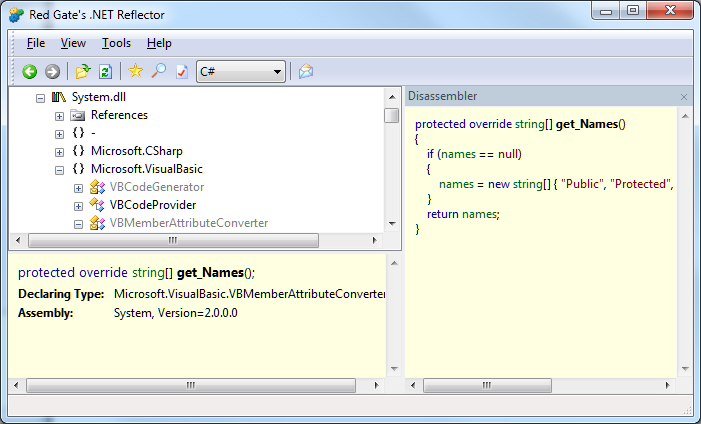Select the Microsoft.VisualBasic namespace
The height and width of the screenshot is (424, 701).
pyautogui.click(x=147, y=169)
